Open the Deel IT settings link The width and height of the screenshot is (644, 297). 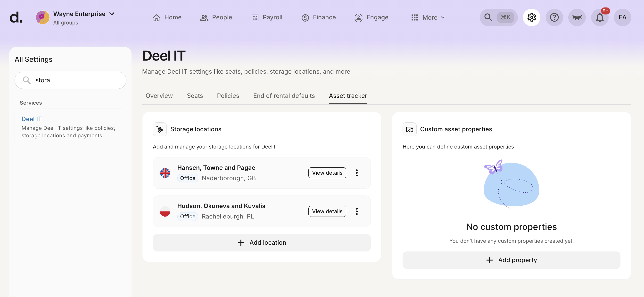click(32, 119)
